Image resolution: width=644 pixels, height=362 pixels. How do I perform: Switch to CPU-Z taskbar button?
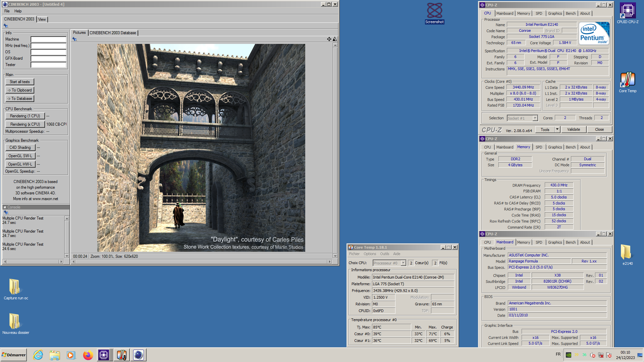coord(104,355)
